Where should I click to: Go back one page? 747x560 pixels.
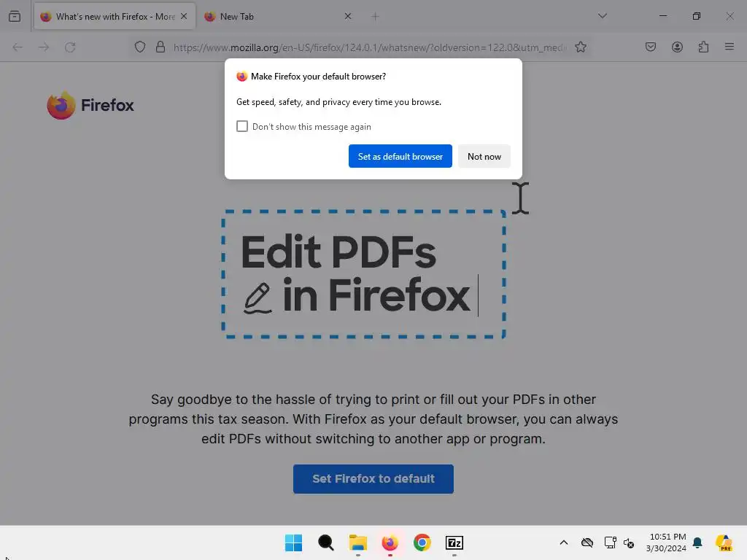[18, 47]
